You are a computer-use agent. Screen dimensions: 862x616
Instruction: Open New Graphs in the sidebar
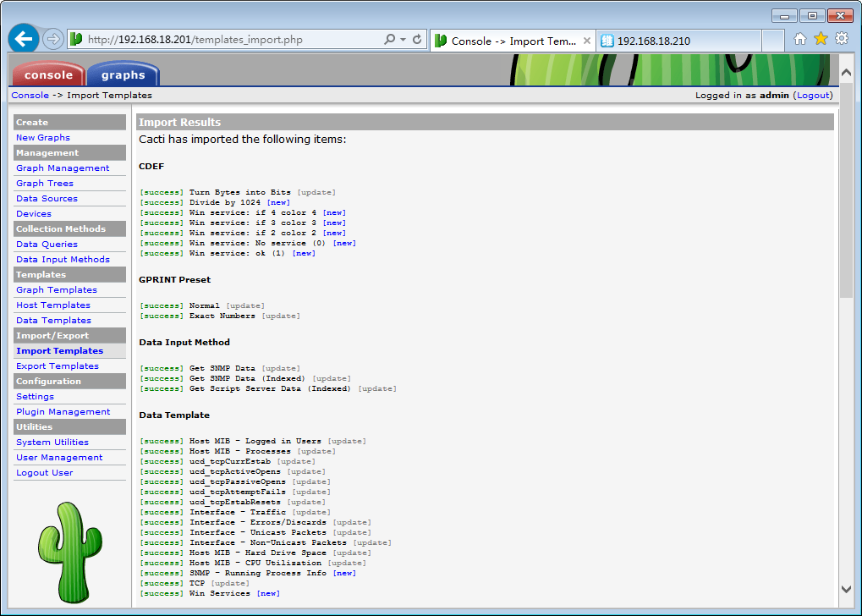coord(43,137)
